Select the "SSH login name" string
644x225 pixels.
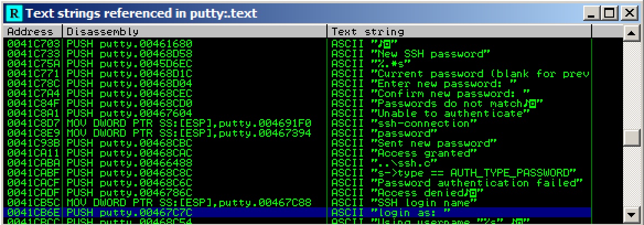pos(424,203)
